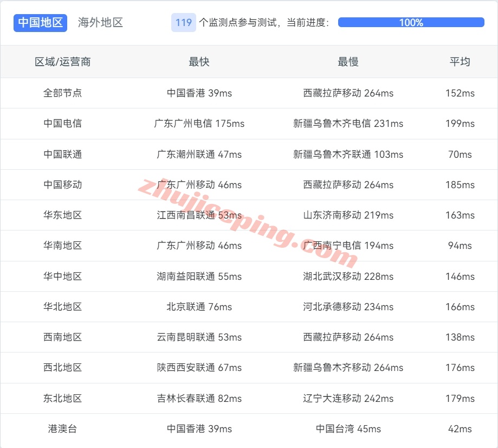
Task: Click the 区域/运营商 column header
Action: pos(62,62)
